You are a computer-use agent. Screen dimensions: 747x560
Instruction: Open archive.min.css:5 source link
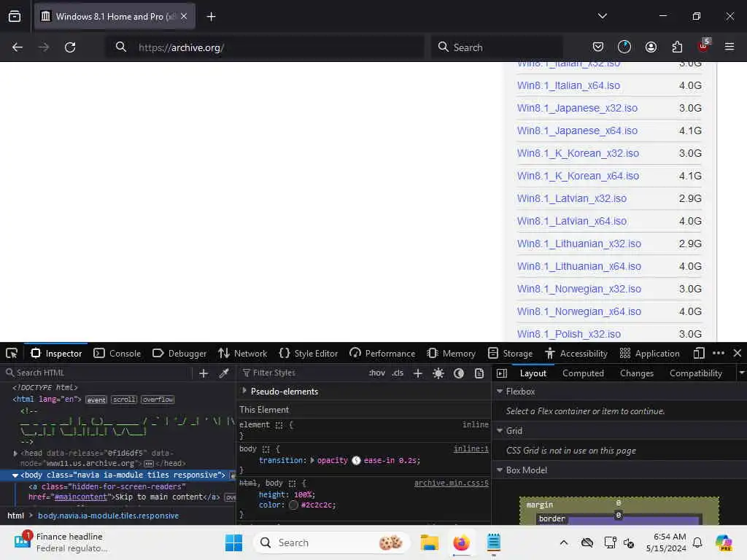(451, 483)
